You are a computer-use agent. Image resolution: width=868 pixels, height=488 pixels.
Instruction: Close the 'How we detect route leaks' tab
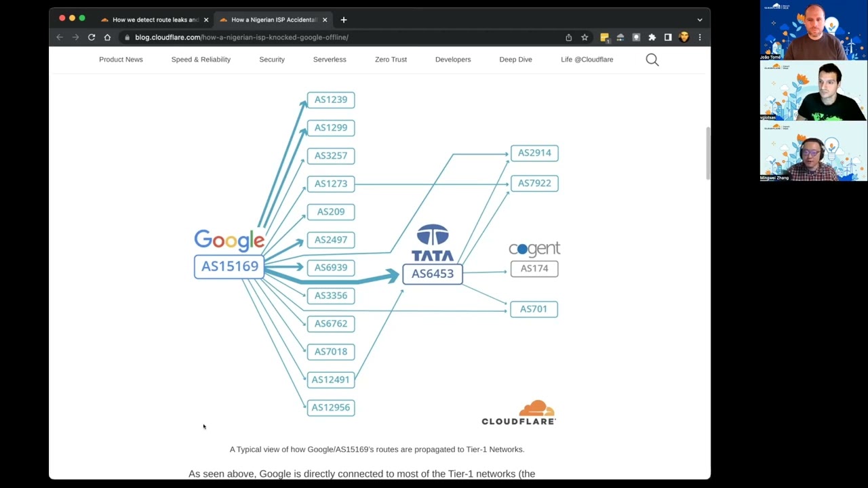tap(206, 20)
